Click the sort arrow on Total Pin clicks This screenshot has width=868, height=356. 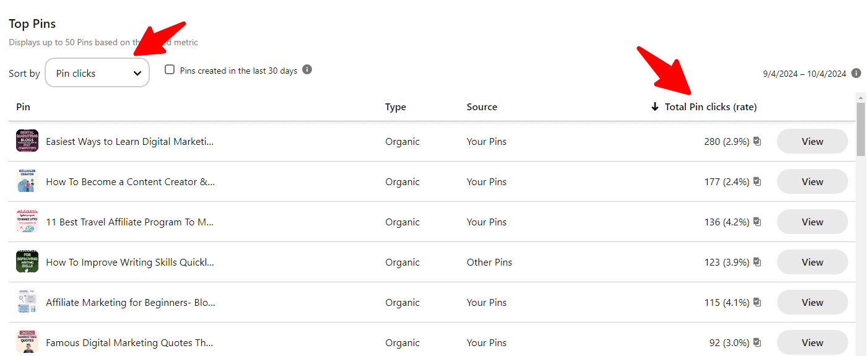point(655,107)
